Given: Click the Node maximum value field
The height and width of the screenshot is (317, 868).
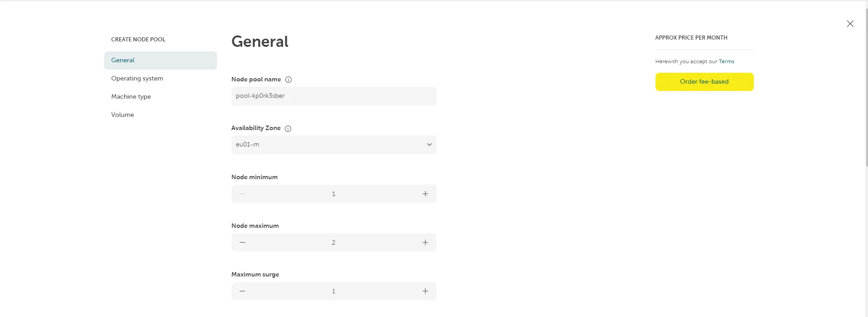Looking at the screenshot, I should (333, 242).
